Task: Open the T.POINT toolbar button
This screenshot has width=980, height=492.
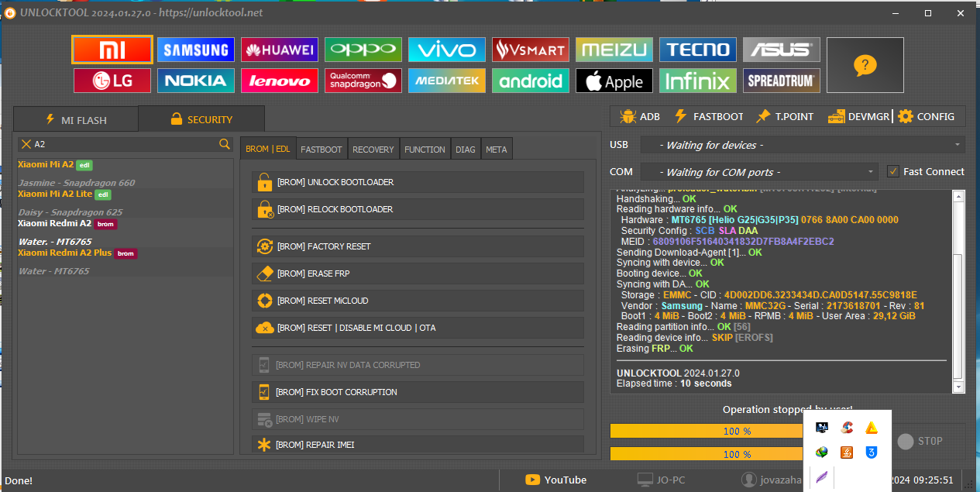Action: coord(785,116)
